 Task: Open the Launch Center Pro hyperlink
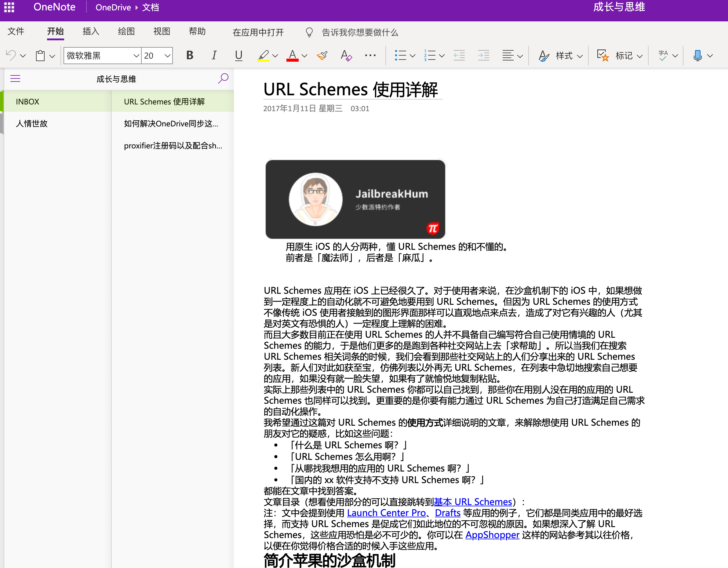[x=386, y=513]
